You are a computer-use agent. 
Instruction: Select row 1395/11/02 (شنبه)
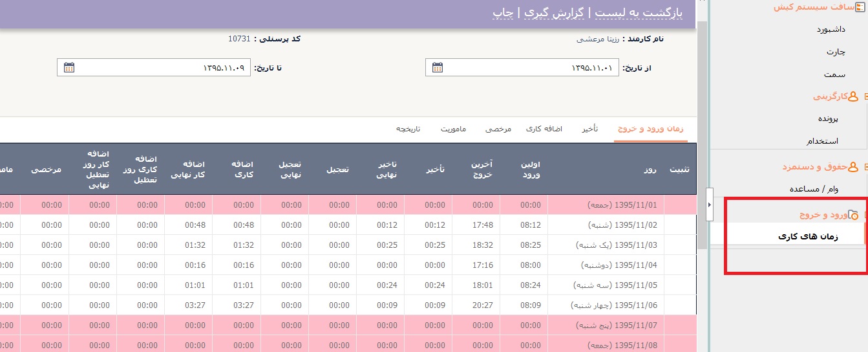coord(348,225)
